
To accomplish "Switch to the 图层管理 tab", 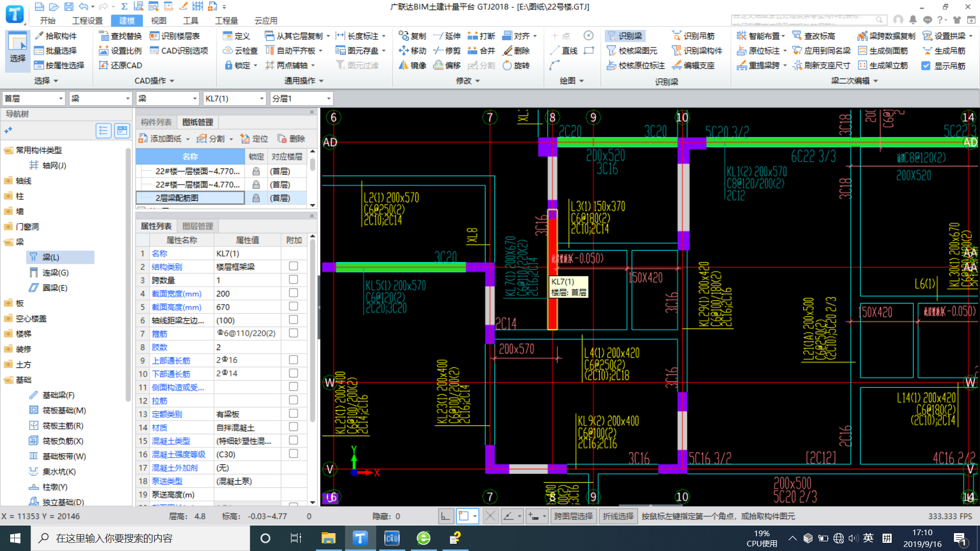I will point(198,226).
